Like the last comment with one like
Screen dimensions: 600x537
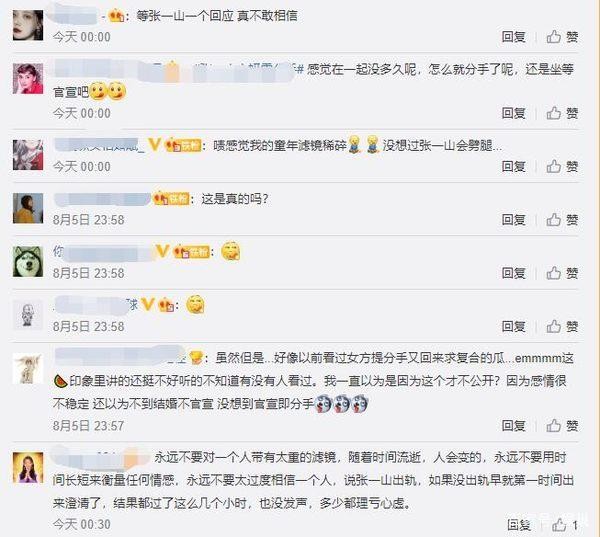pos(564,525)
